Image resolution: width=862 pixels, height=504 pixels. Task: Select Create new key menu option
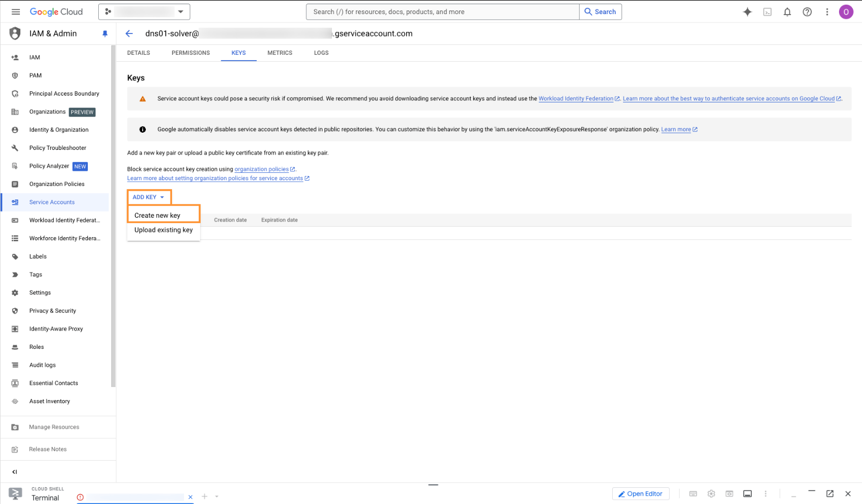point(157,215)
